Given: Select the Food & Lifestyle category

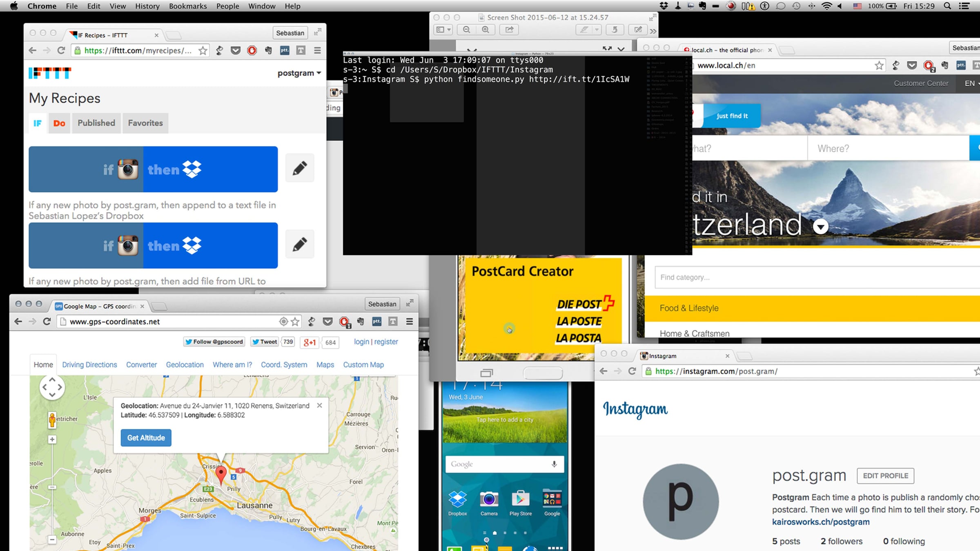Looking at the screenshot, I should [x=812, y=308].
